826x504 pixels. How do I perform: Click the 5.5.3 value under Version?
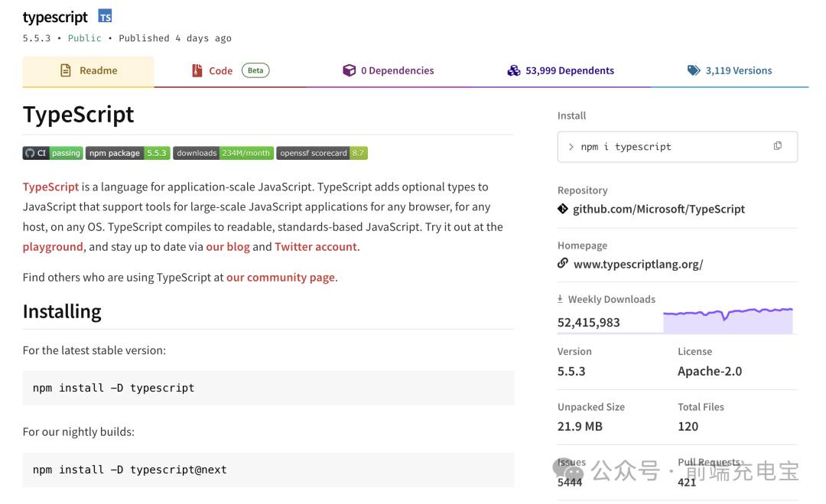pos(571,371)
